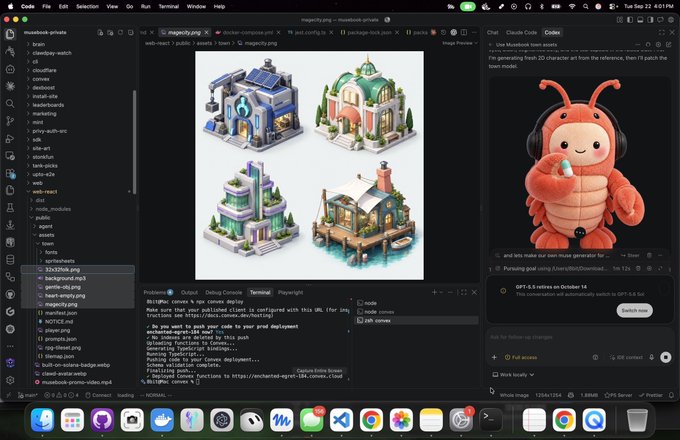Image resolution: width=680 pixels, height=440 pixels.
Task: Open the Work locally dropdown
Action: click(513, 375)
